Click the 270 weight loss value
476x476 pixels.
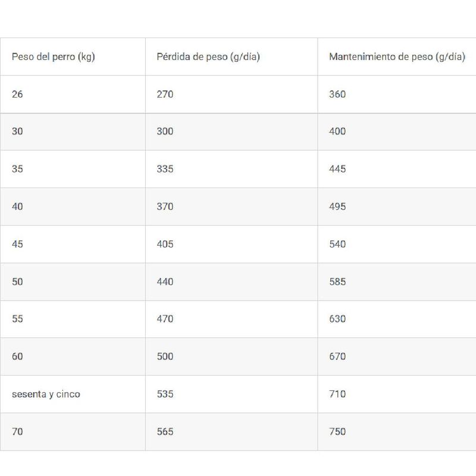165,94
